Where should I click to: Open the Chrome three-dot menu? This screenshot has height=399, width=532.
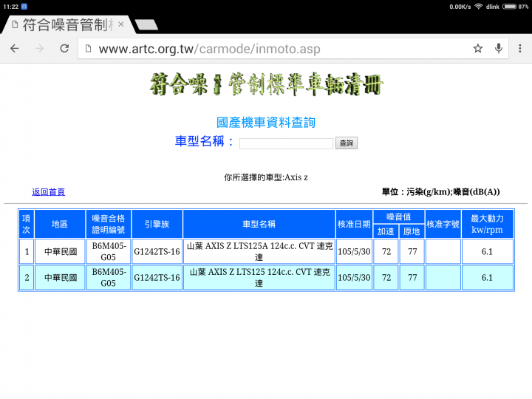[519, 49]
